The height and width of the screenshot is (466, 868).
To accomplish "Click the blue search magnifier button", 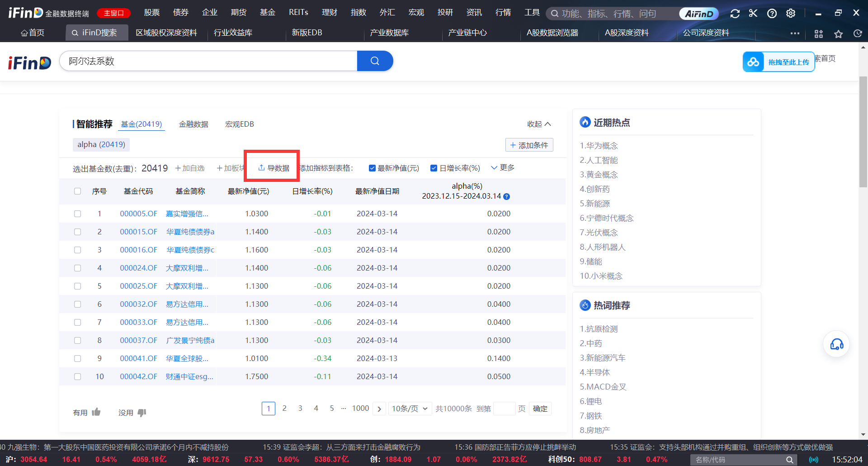I will click(375, 61).
